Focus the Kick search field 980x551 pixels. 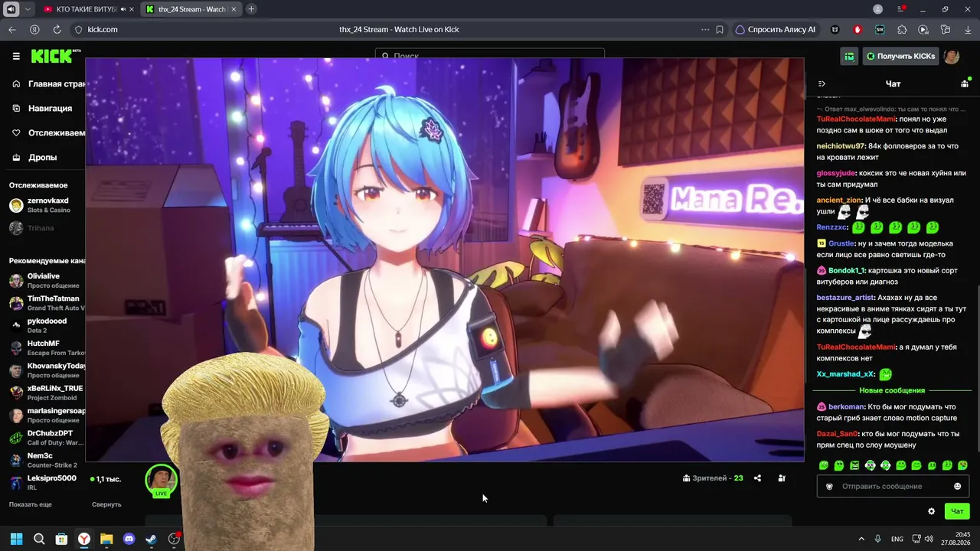click(490, 55)
